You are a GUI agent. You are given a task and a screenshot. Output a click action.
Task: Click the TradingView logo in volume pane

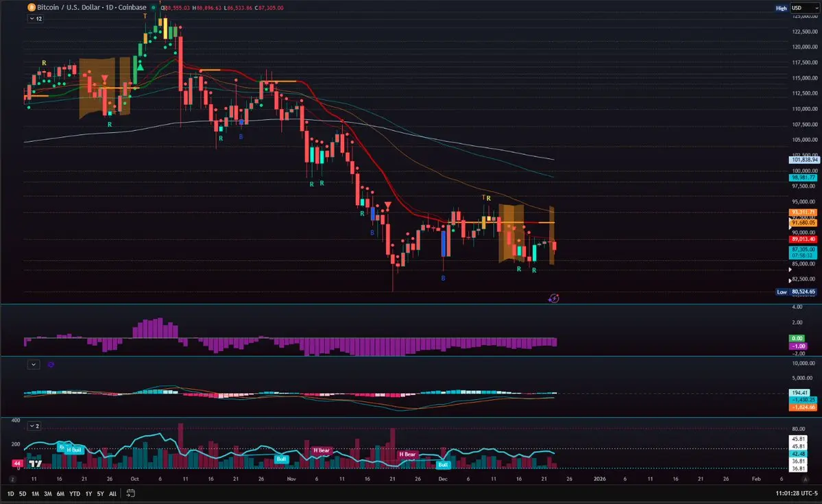pyautogui.click(x=36, y=463)
